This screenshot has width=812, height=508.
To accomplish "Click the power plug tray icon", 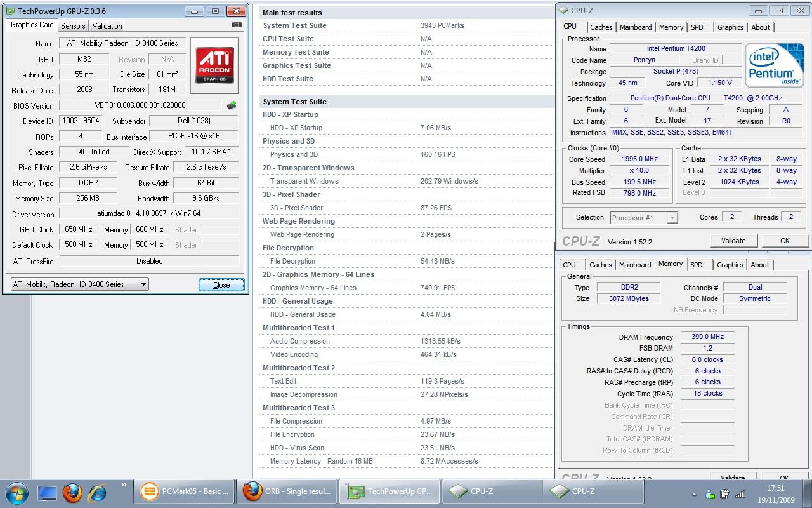I will point(724,493).
